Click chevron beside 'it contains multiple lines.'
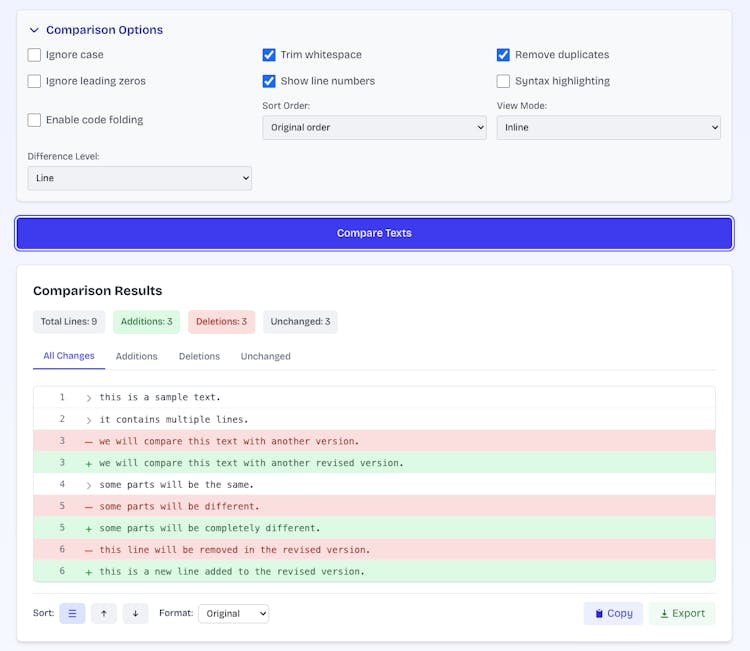The height and width of the screenshot is (651, 750). (88, 420)
